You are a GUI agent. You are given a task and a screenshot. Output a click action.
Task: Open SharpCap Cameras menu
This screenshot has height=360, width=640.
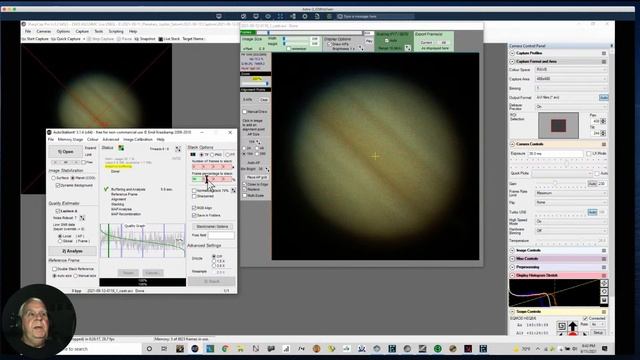(44, 31)
